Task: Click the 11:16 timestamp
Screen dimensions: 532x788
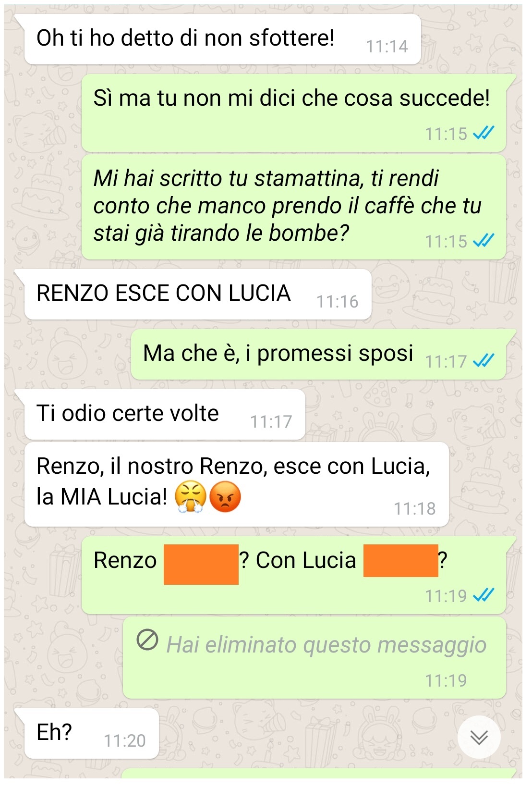Action: [337, 302]
